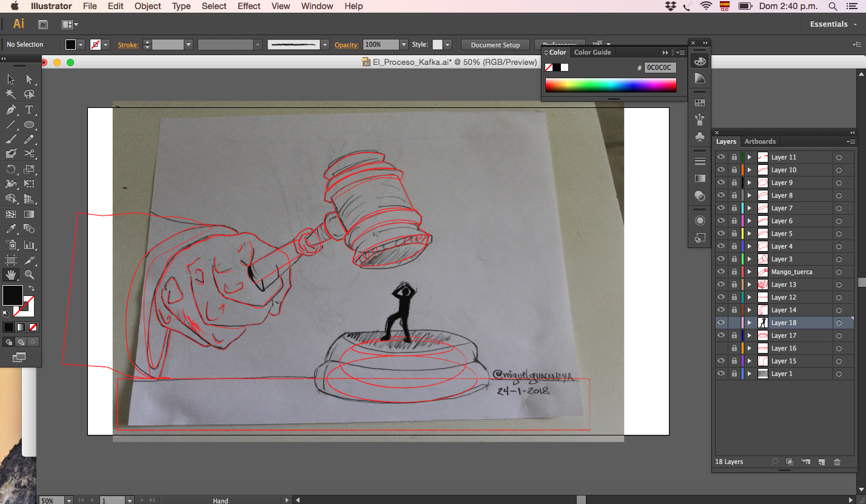The height and width of the screenshot is (504, 866).
Task: Hide Layer 11 with eye icon
Action: [x=721, y=157]
